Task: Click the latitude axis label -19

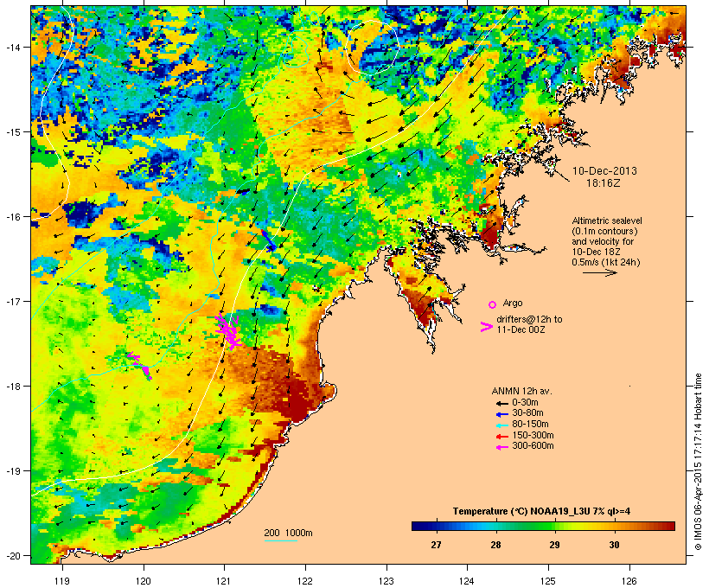Action: click(x=12, y=471)
